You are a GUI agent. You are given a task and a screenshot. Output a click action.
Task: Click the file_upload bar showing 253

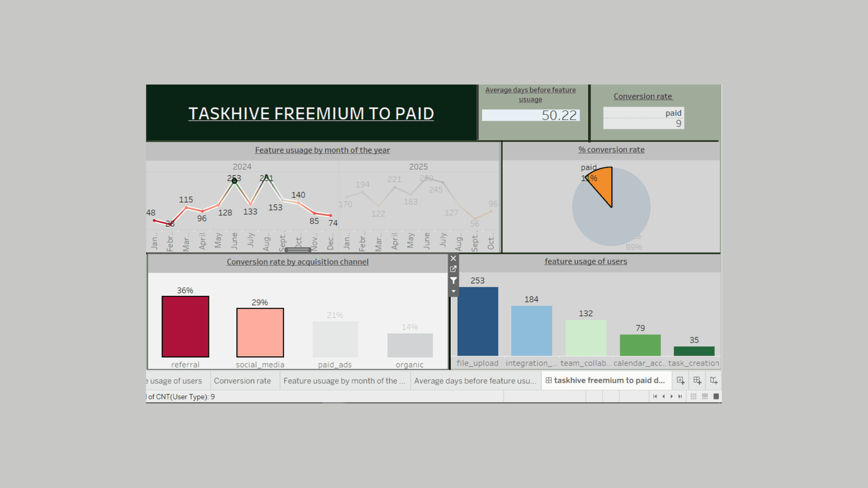477,321
